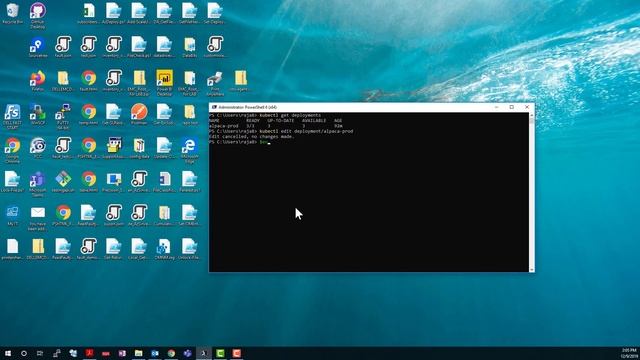Click the 'Edit cancelled, no changes made.' line
Screen dimensions: 640x360
[x=251, y=137]
